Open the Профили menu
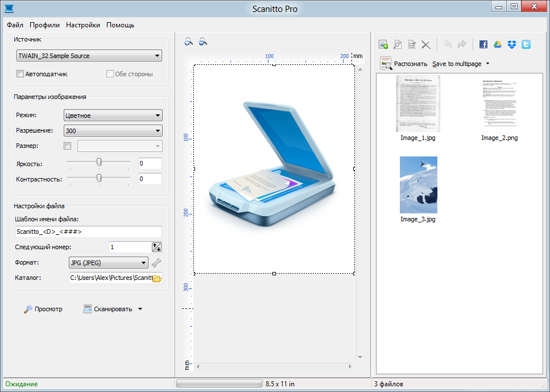Screen dimensions: 550x392 point(44,25)
